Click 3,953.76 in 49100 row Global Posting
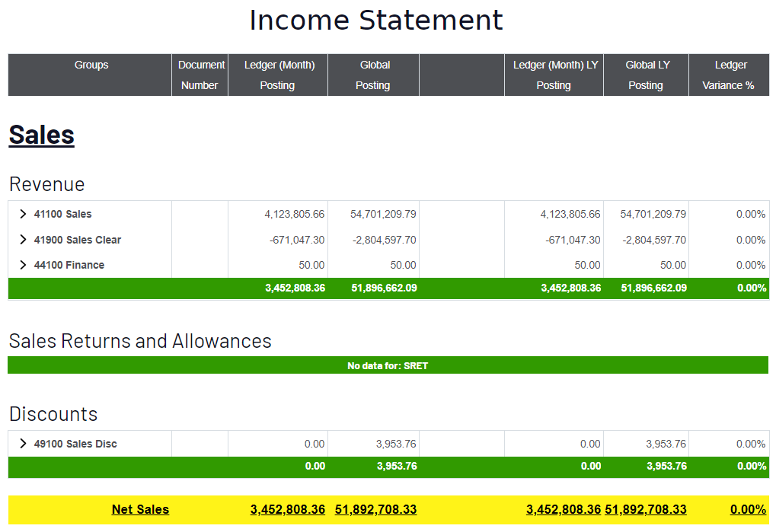This screenshot has height=532, width=776. click(x=396, y=444)
